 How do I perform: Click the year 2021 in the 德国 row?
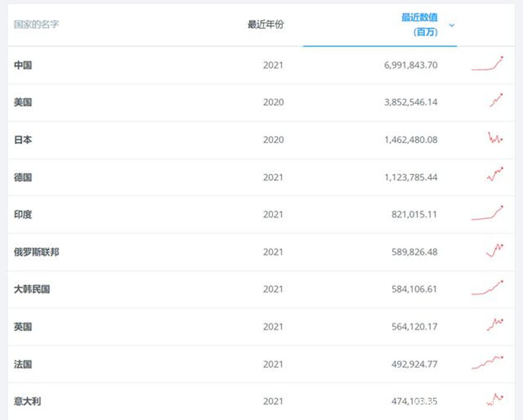(x=273, y=177)
